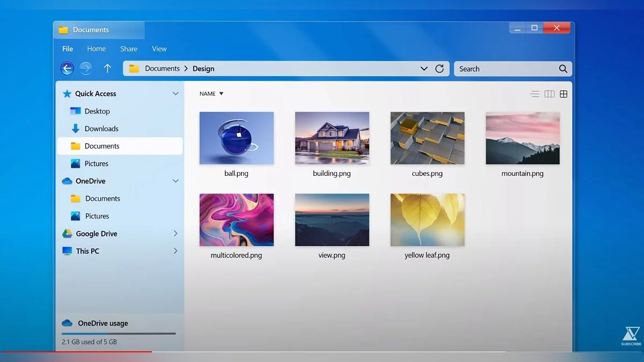Click the Search input field
The image size is (644, 362).
pos(504,69)
